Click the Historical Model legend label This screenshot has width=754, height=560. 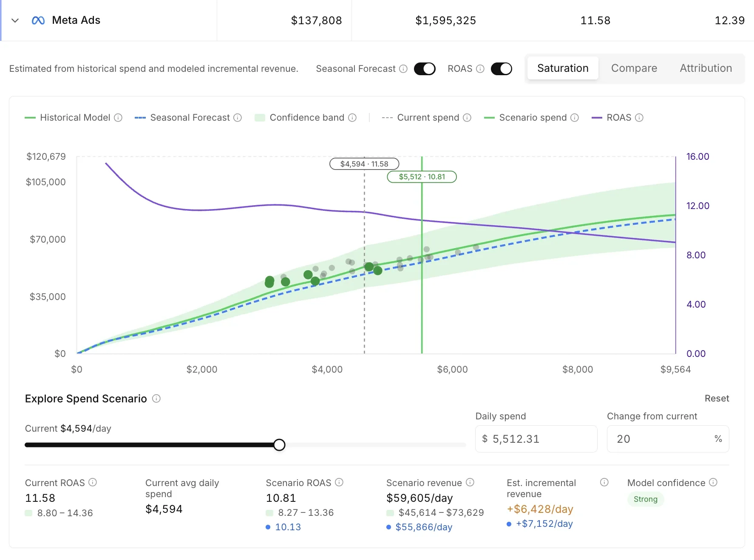pyautogui.click(x=75, y=118)
